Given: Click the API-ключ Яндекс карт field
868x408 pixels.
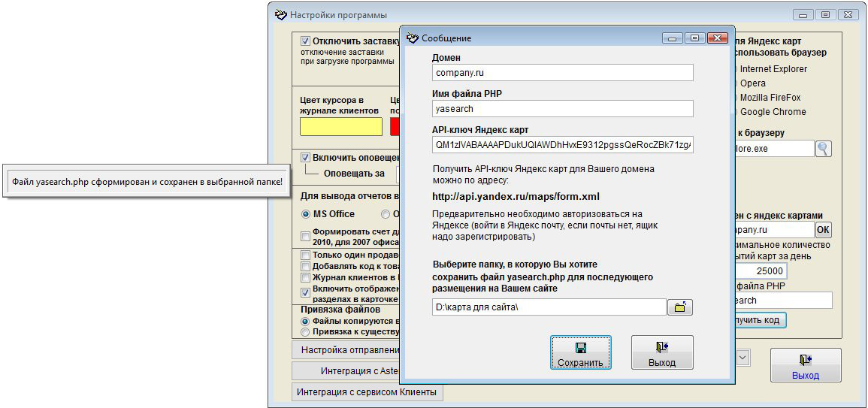Looking at the screenshot, I should (563, 145).
